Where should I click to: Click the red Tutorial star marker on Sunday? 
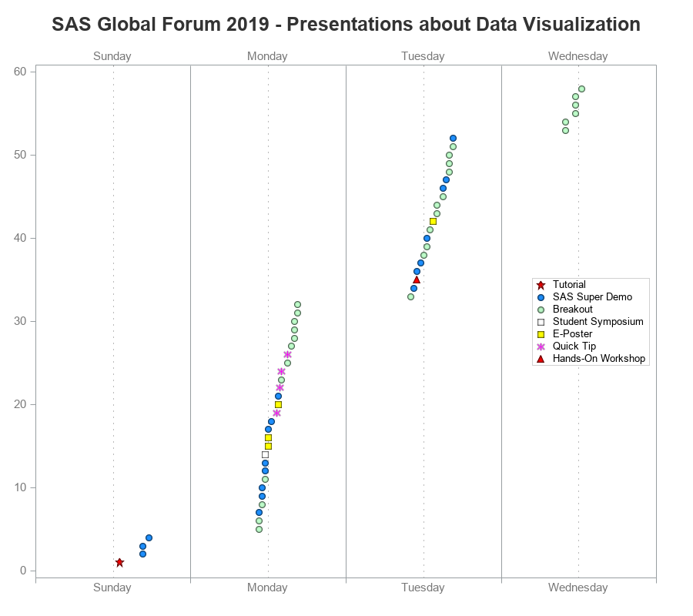(120, 563)
